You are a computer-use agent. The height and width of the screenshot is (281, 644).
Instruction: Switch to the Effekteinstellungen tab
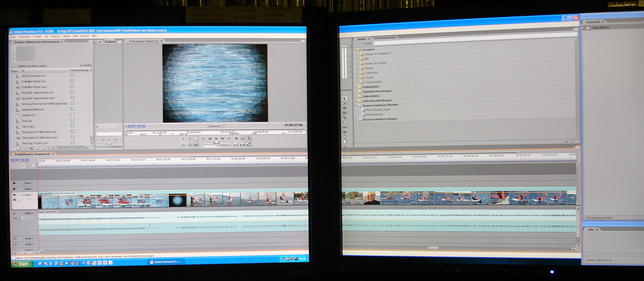tap(385, 38)
